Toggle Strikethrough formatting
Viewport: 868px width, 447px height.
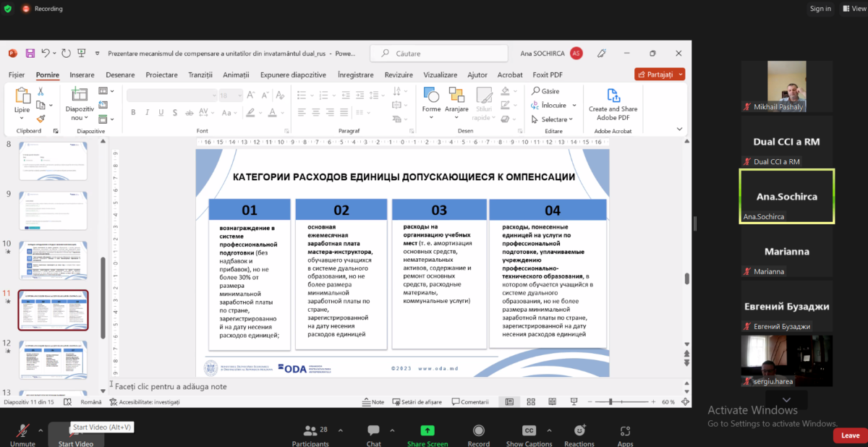(x=190, y=112)
